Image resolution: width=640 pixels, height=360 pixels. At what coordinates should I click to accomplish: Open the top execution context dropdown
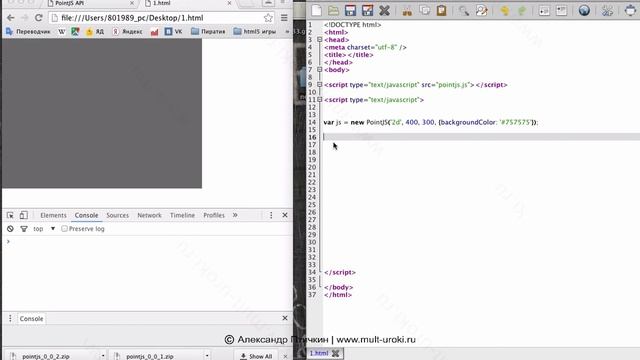(44, 229)
